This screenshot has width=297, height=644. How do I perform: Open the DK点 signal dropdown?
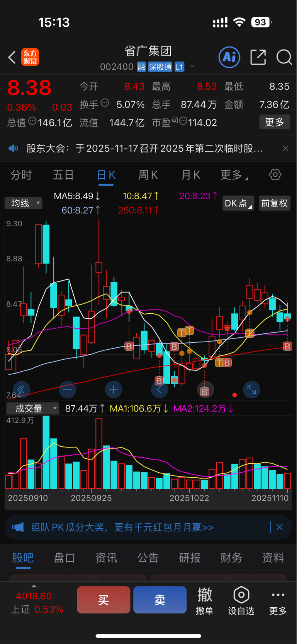point(238,203)
